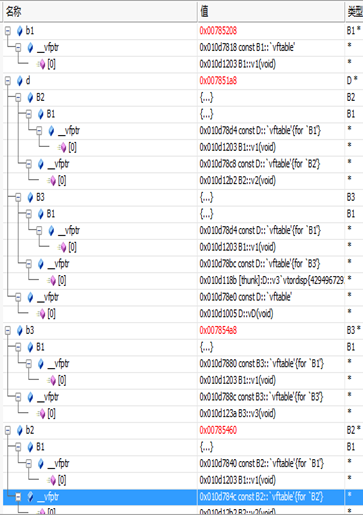Image resolution: width=363 pixels, height=515 pixels.
Task: Click value 0x010d78bc const D::`vftable'{for `B3'}
Action: point(260,264)
